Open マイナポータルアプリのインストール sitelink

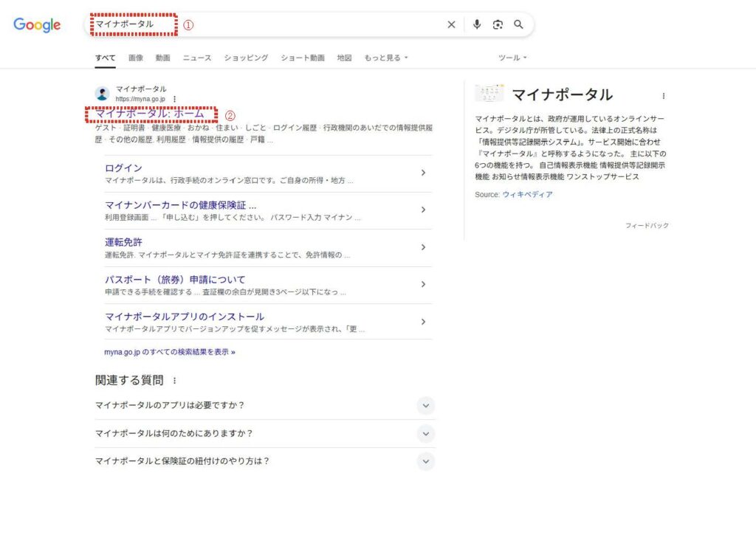(185, 317)
